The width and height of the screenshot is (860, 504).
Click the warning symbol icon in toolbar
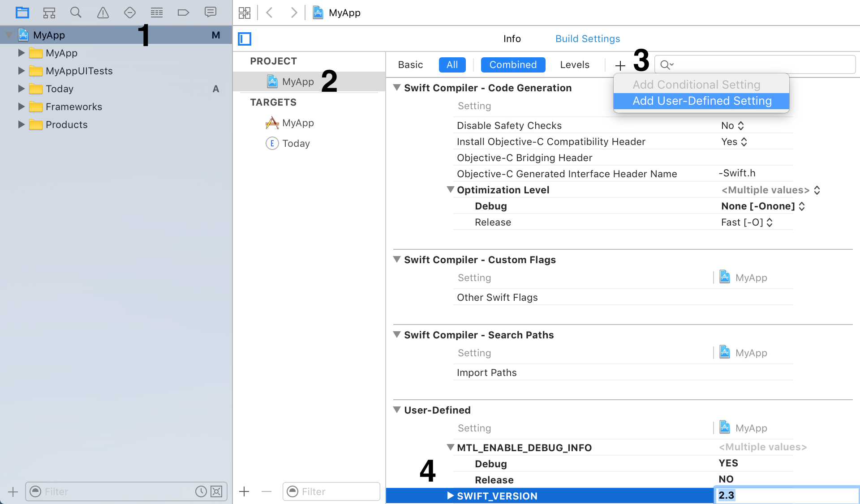click(102, 12)
